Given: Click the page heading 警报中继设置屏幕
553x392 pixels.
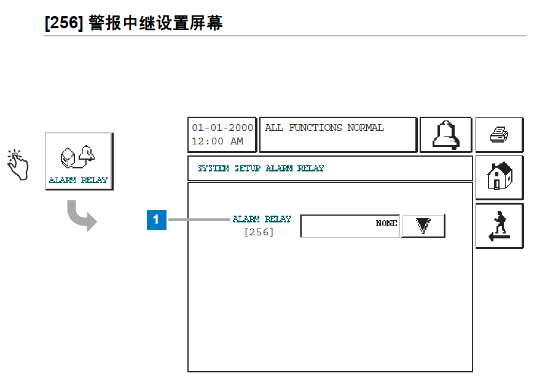Looking at the screenshot, I should click(133, 23).
